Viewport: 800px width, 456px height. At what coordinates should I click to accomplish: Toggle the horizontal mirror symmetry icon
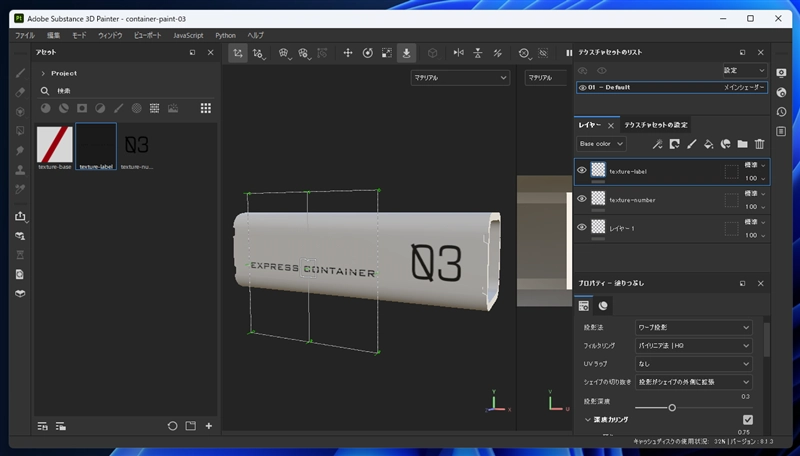[x=459, y=53]
